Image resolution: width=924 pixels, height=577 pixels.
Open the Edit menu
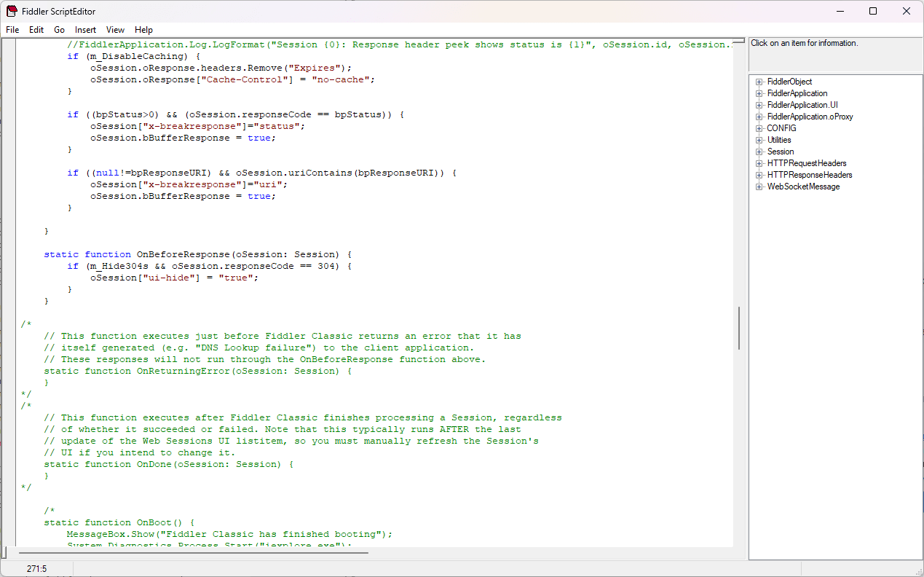point(36,30)
